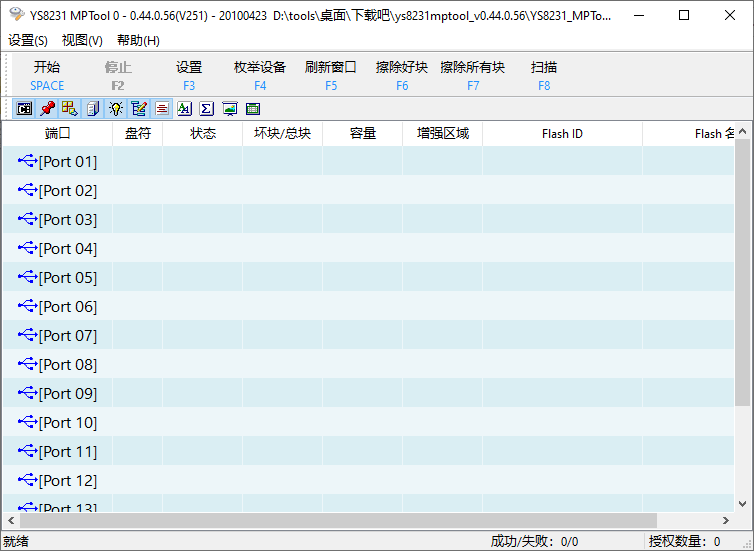This screenshot has width=754, height=551.
Task: Select the [Port 05] row label
Action: pyautogui.click(x=68, y=277)
